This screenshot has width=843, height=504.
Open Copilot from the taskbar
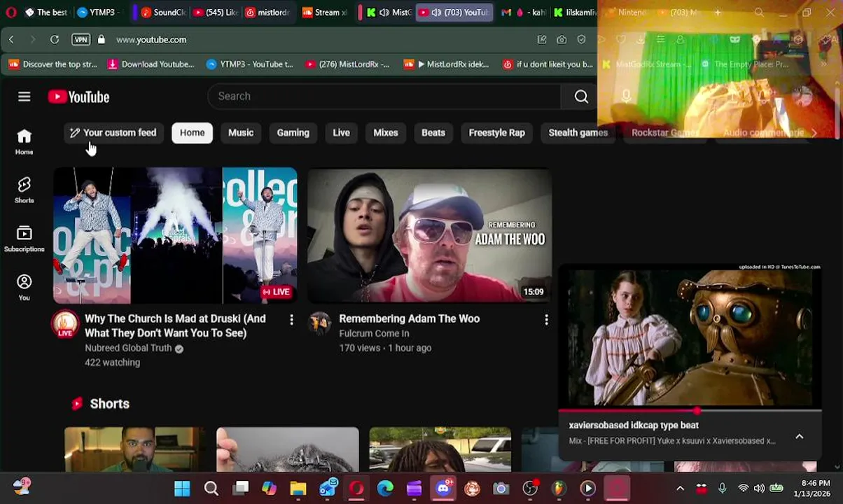(x=269, y=488)
